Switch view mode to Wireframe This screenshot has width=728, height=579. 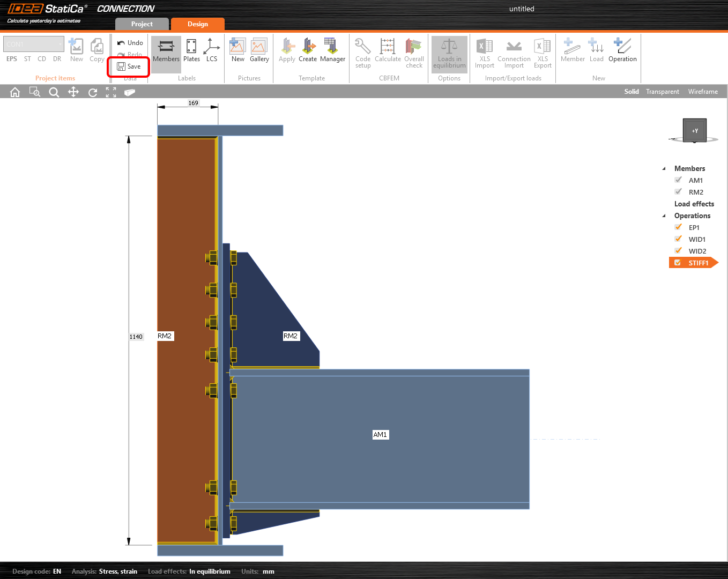pyautogui.click(x=703, y=92)
